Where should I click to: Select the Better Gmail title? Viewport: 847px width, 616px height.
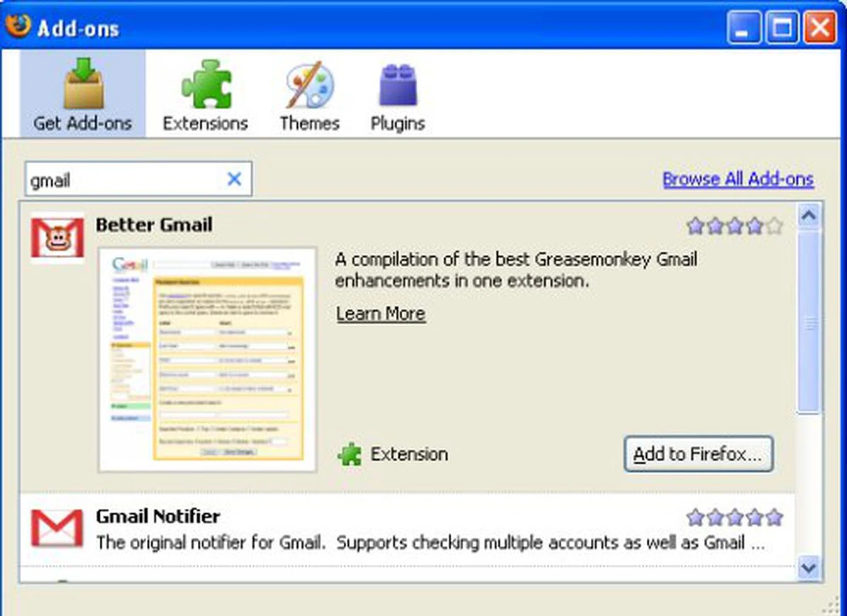154,225
